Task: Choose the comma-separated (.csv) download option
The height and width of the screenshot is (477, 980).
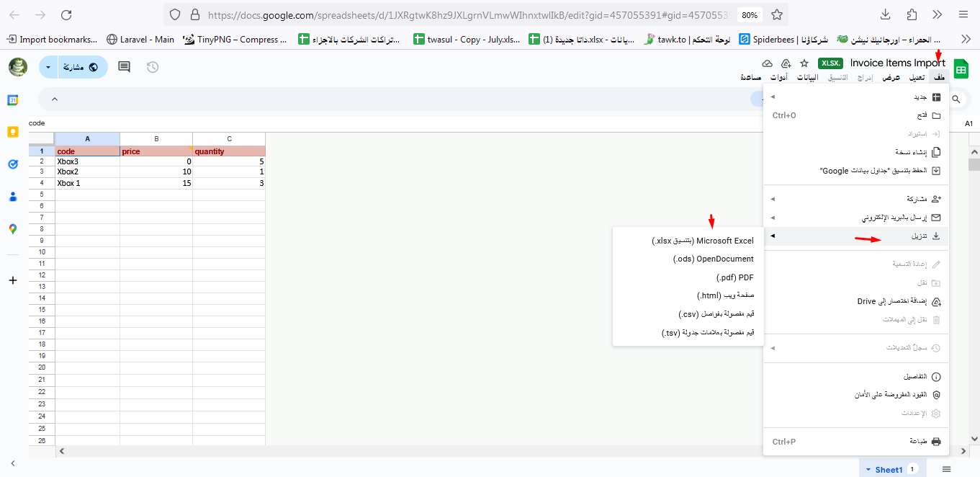Action: pyautogui.click(x=688, y=314)
